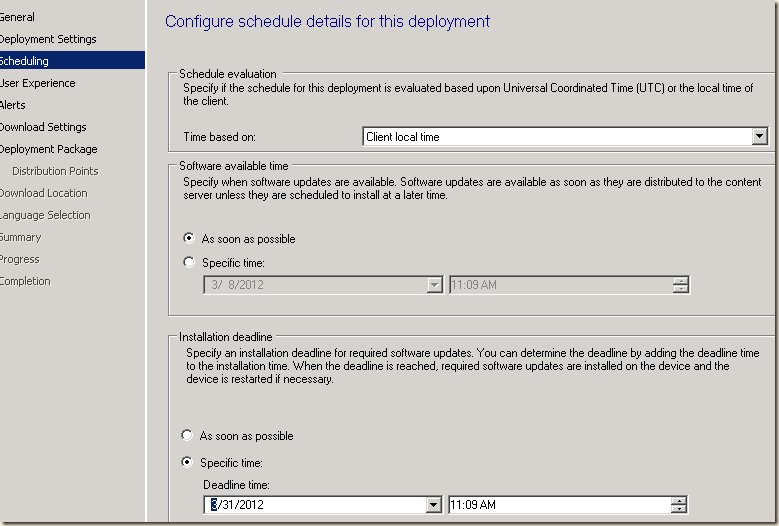Select Language Selection in sidebar
The image size is (779, 526).
(45, 215)
